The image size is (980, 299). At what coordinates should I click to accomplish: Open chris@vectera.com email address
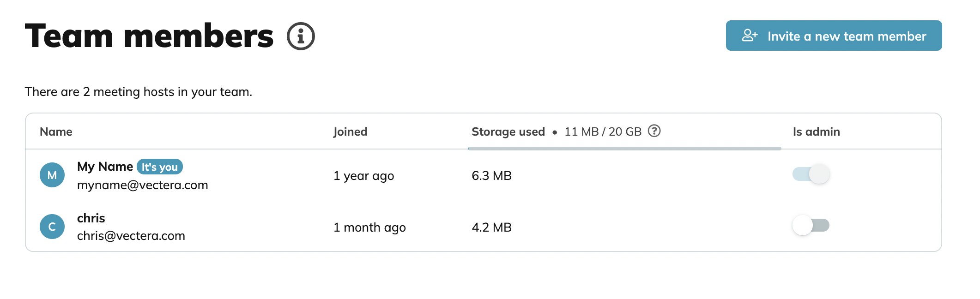click(131, 236)
